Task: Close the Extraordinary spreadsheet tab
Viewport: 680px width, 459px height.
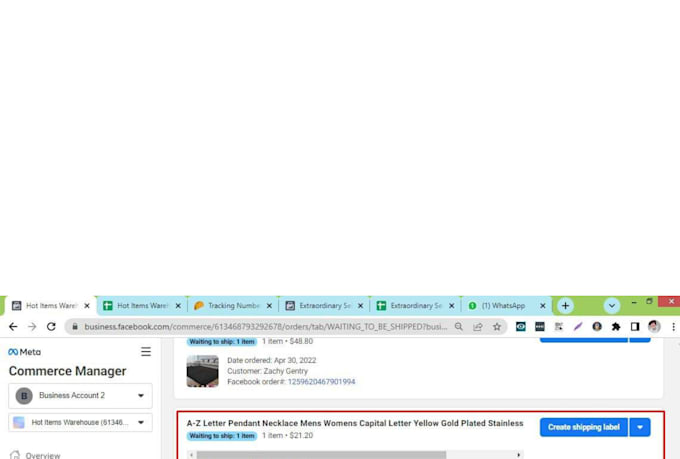Action: (x=451, y=306)
